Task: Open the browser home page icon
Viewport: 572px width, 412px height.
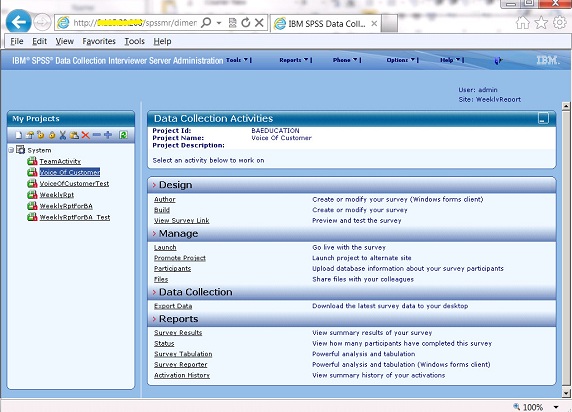Action: (522, 23)
